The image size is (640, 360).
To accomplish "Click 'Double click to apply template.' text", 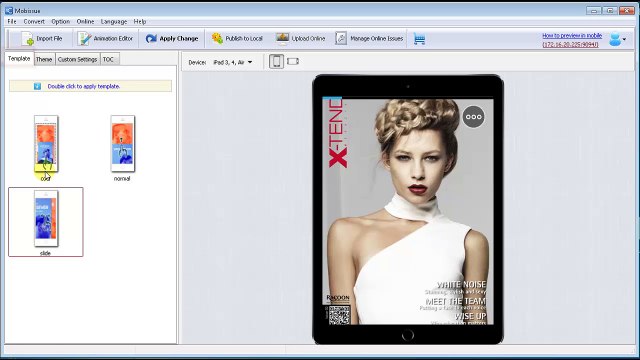I will click(x=84, y=86).
